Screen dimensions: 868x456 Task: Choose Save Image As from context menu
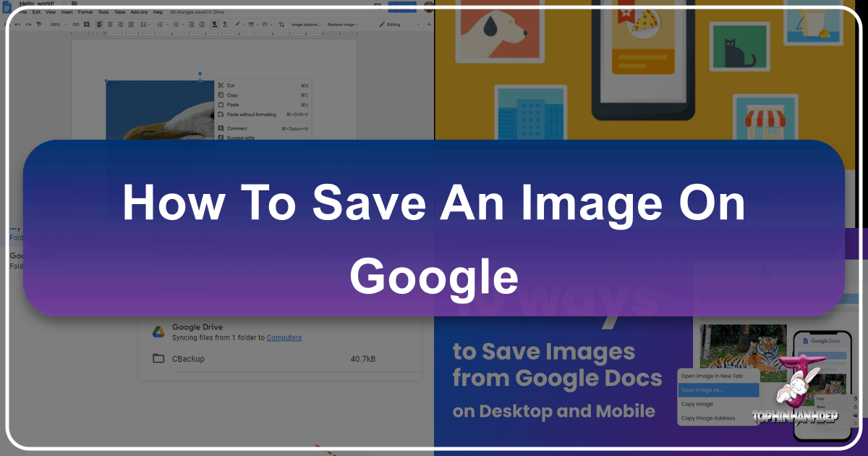pyautogui.click(x=718, y=390)
